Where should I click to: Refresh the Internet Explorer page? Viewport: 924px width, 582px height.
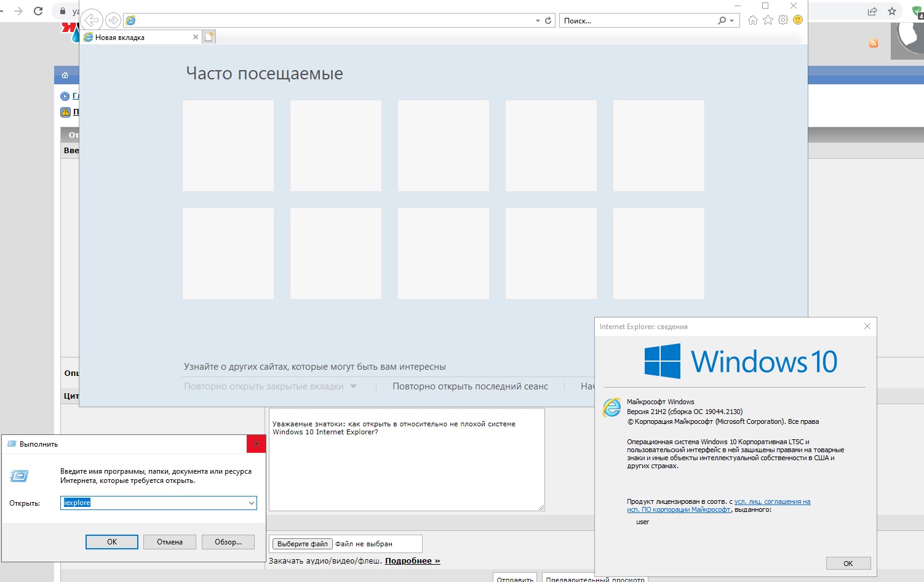point(548,20)
